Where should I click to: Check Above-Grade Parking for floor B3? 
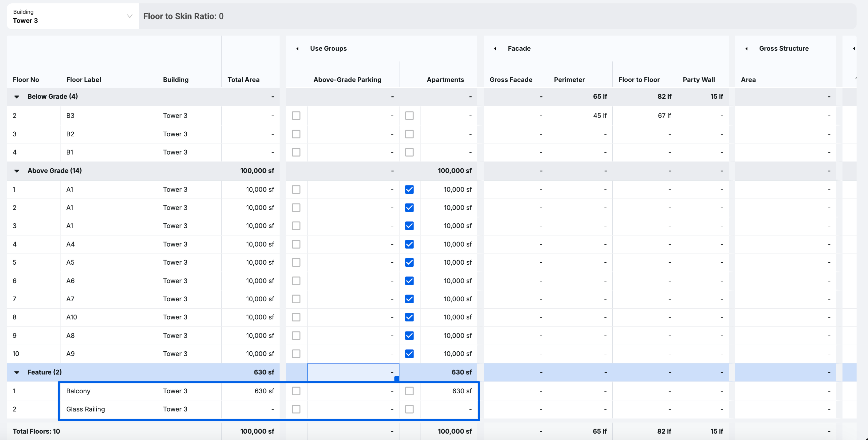(x=296, y=116)
